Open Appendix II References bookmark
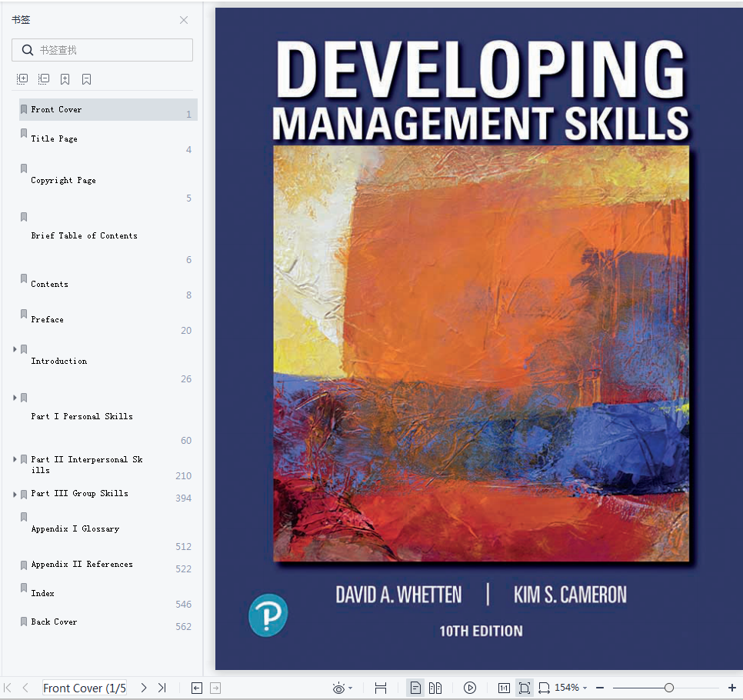Viewport: 743px width, 700px height. coord(82,565)
